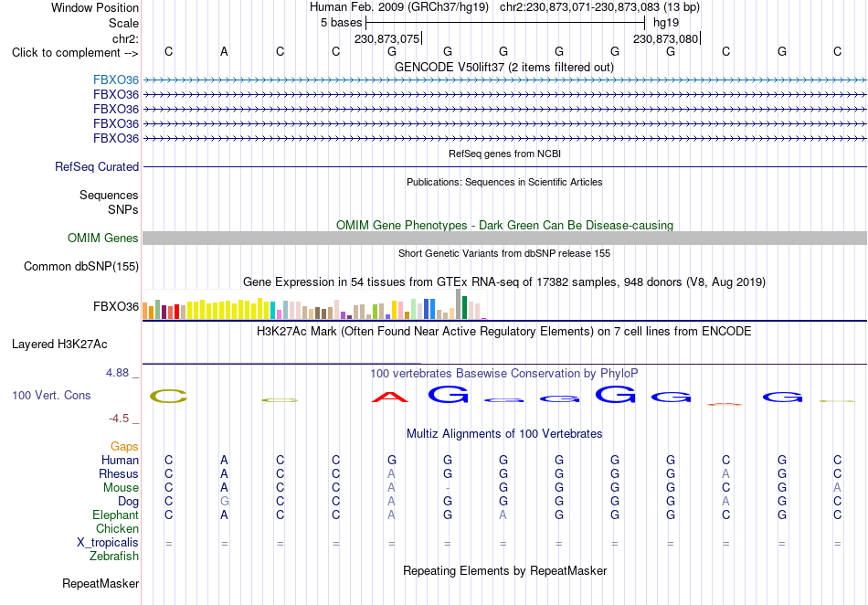This screenshot has width=868, height=605.
Task: Click the 230,873,080 coordinate marker
Action: point(665,38)
